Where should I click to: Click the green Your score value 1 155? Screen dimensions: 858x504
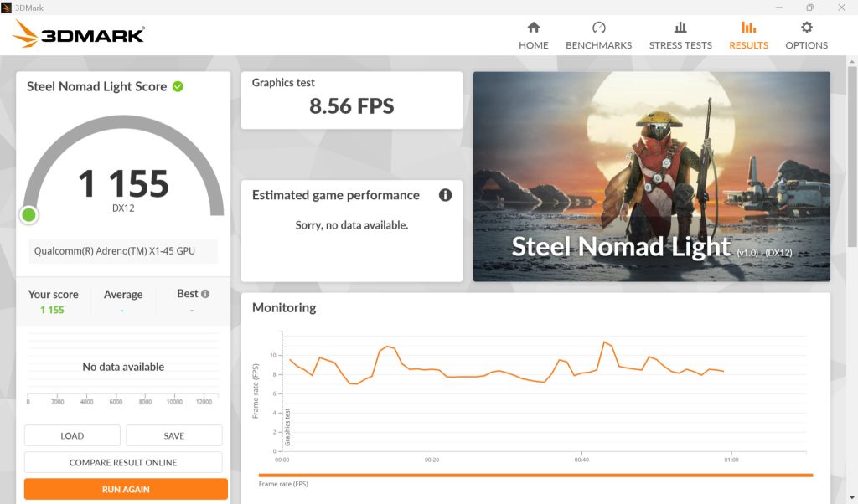(52, 310)
